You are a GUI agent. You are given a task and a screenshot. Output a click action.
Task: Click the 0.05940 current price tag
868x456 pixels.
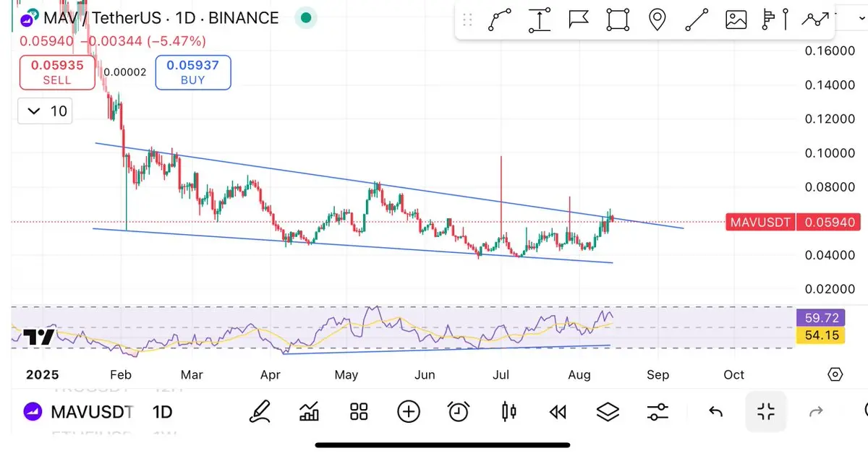[x=828, y=222]
